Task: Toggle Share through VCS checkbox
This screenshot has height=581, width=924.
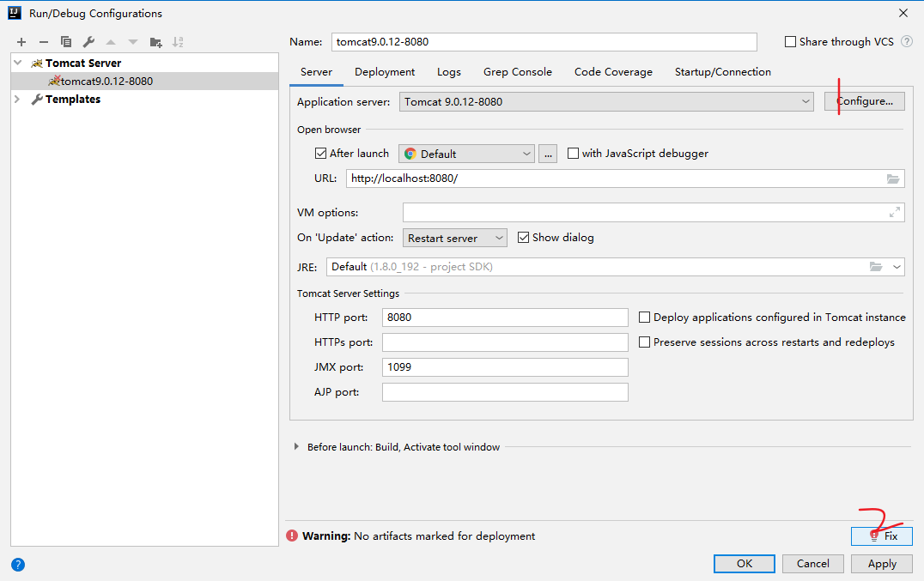Action: tap(790, 42)
